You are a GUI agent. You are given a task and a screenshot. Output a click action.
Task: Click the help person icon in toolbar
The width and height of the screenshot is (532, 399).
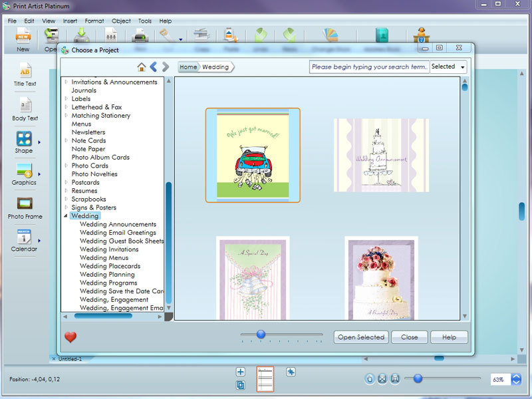click(x=422, y=35)
